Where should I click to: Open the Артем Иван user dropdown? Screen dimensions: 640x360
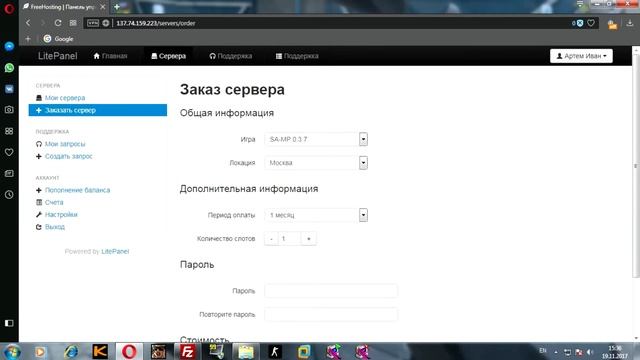click(x=581, y=56)
